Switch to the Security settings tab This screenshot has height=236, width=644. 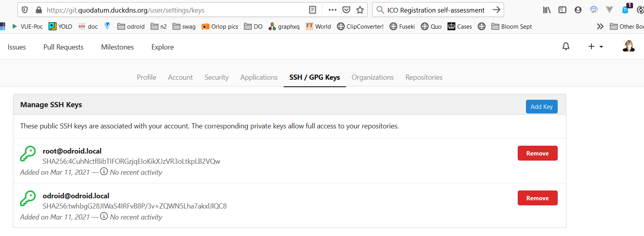click(216, 77)
